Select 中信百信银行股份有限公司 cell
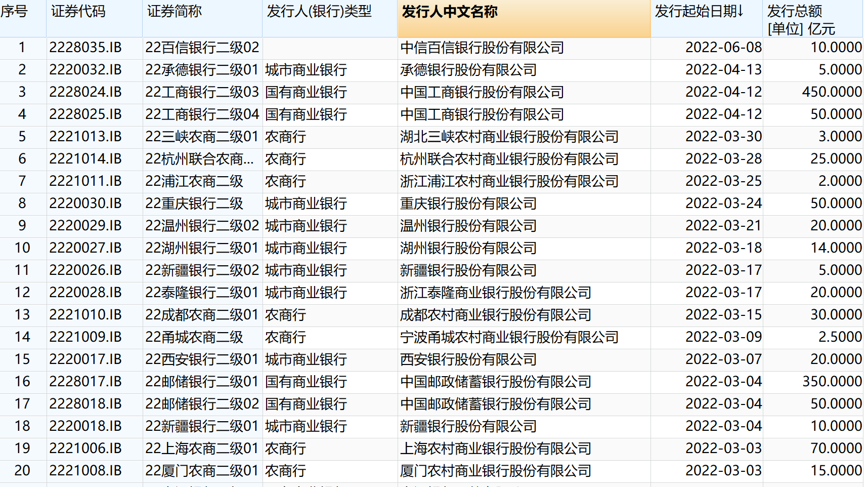The image size is (868, 487). [x=482, y=48]
